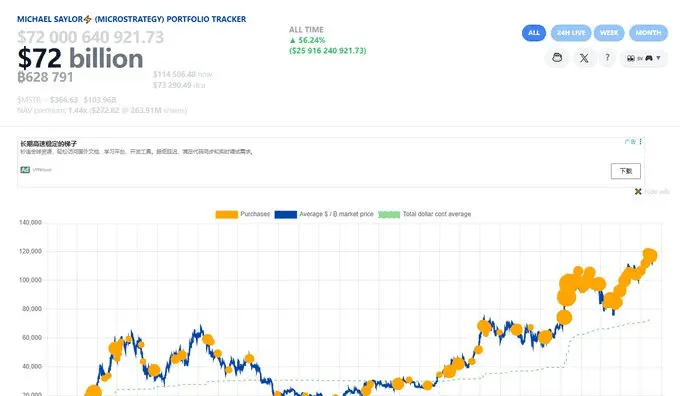Click the ad info label icon
The width and height of the screenshot is (680, 396).
(630, 141)
